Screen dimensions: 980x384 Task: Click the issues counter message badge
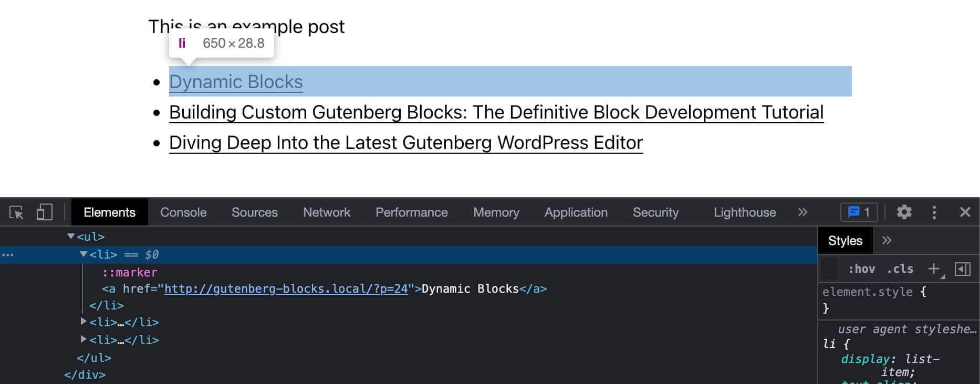coord(859,212)
